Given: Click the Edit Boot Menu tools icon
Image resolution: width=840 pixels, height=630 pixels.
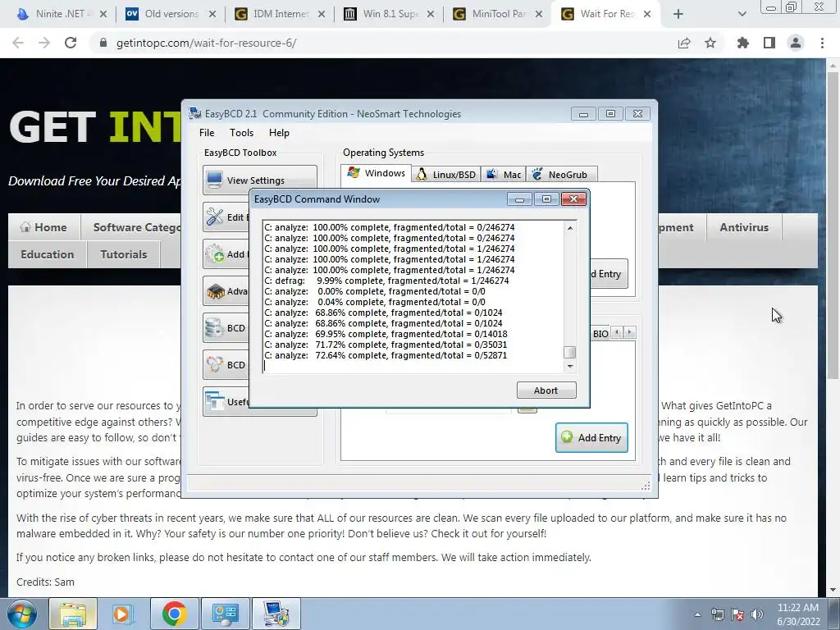Looking at the screenshot, I should 215,217.
